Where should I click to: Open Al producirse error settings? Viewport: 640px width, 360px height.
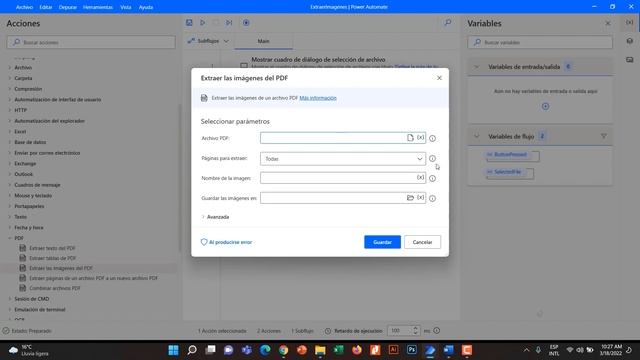point(227,242)
